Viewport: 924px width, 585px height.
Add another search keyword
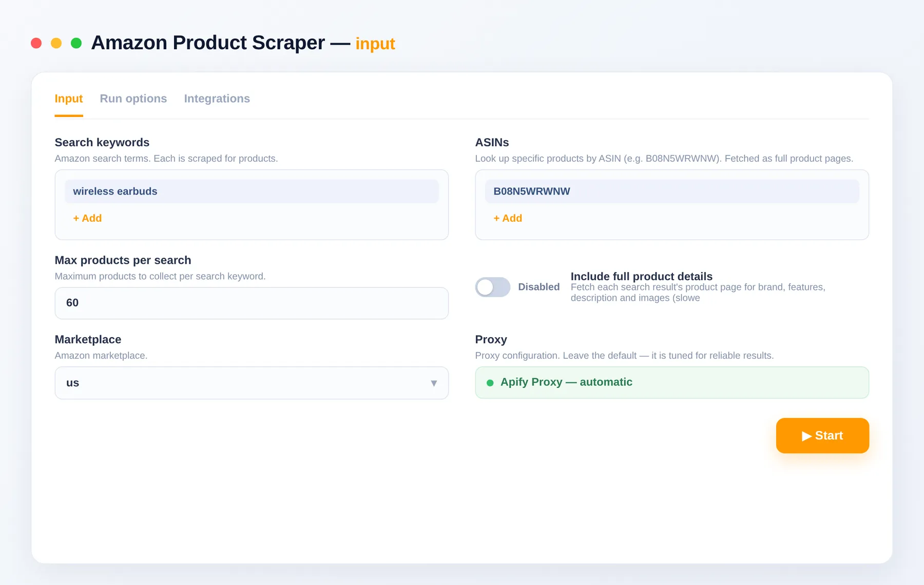click(87, 218)
